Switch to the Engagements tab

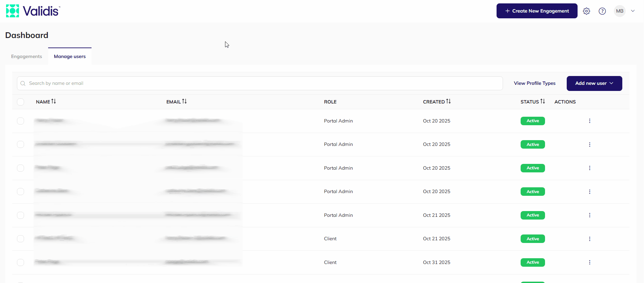[x=26, y=56]
